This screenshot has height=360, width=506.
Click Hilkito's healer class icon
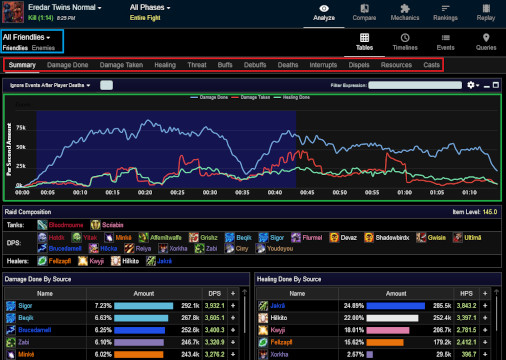(x=116, y=261)
